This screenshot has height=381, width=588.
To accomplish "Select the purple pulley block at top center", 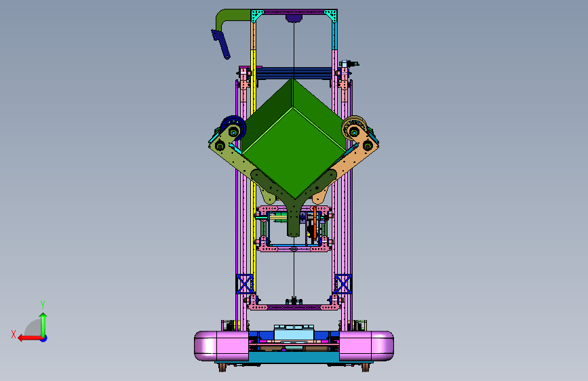I will [294, 18].
